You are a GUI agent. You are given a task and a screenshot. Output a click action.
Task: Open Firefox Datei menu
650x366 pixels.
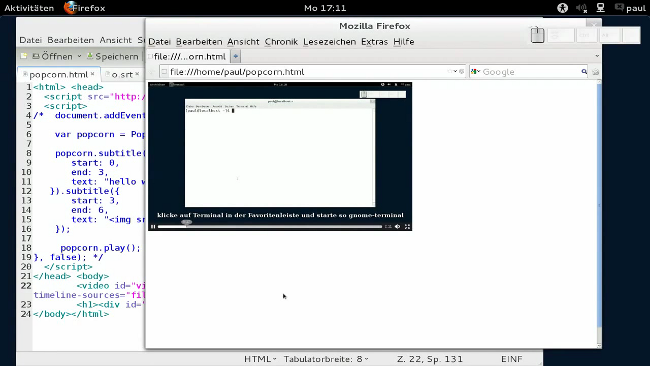tap(160, 41)
